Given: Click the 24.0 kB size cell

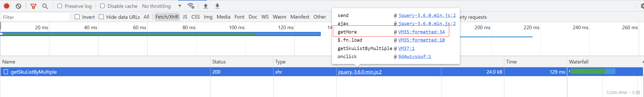Looking at the screenshot, I should [473, 72].
